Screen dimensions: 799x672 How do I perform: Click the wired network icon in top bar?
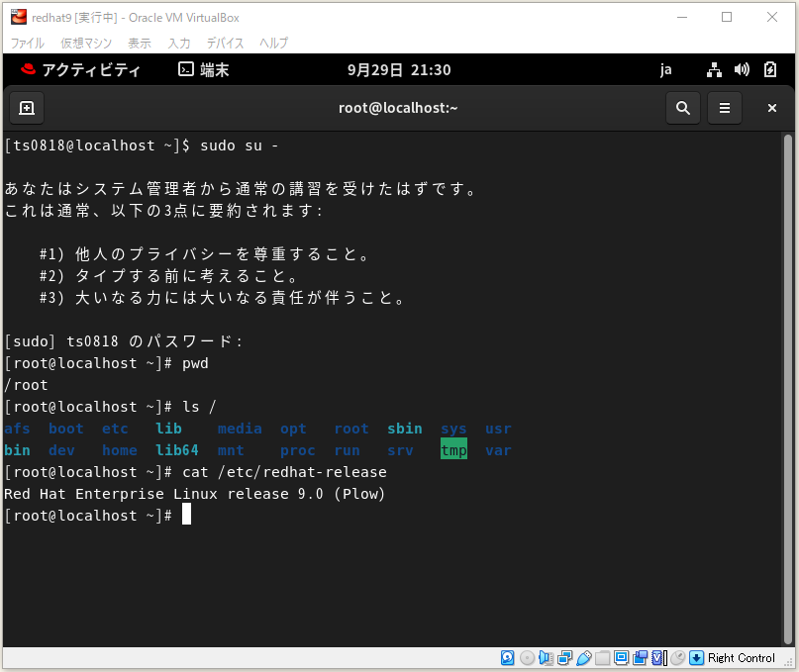(714, 70)
